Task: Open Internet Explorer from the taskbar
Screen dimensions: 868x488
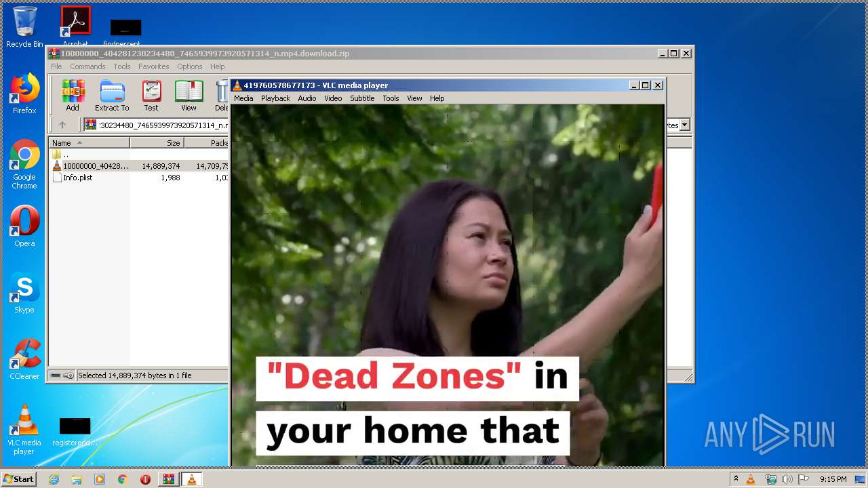Action: (x=54, y=479)
